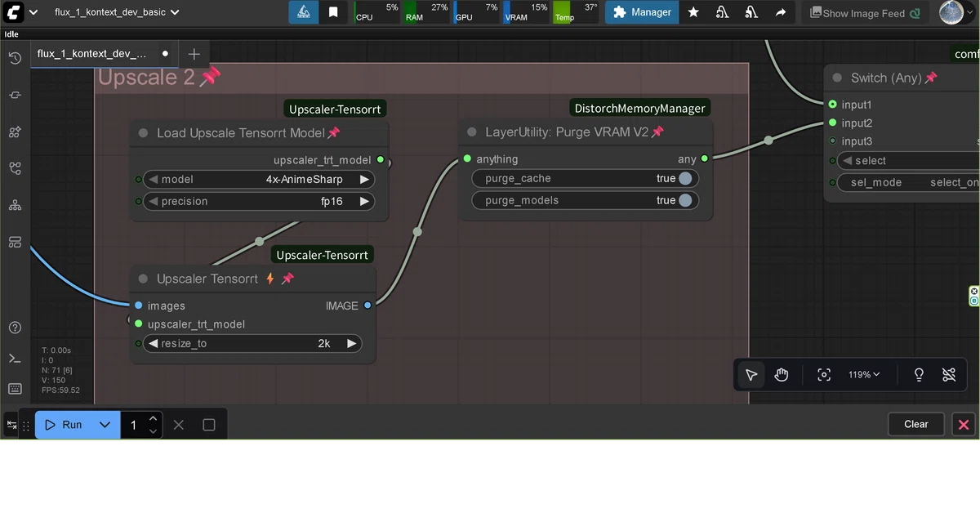Click the bookmark icon in top toolbar

pos(333,12)
